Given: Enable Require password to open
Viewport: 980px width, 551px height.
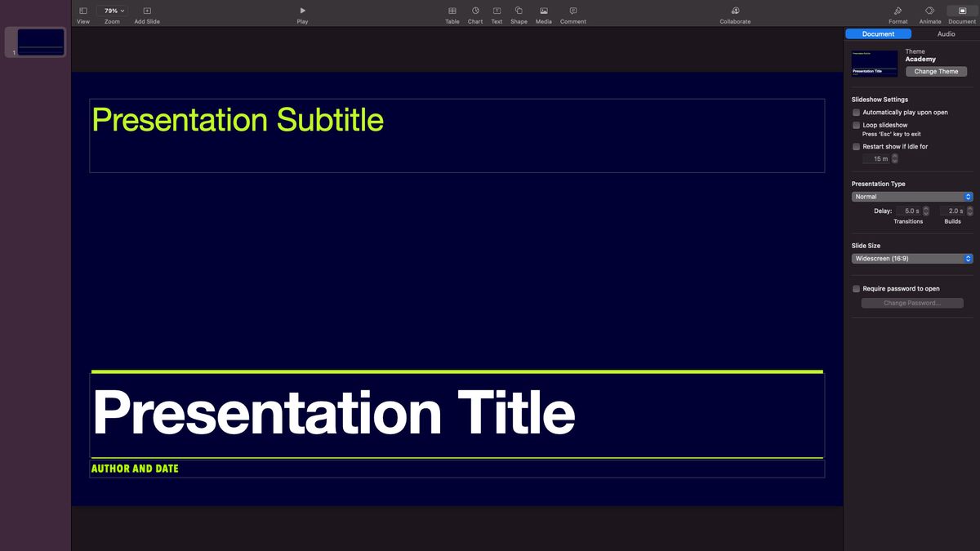Looking at the screenshot, I should pyautogui.click(x=856, y=288).
